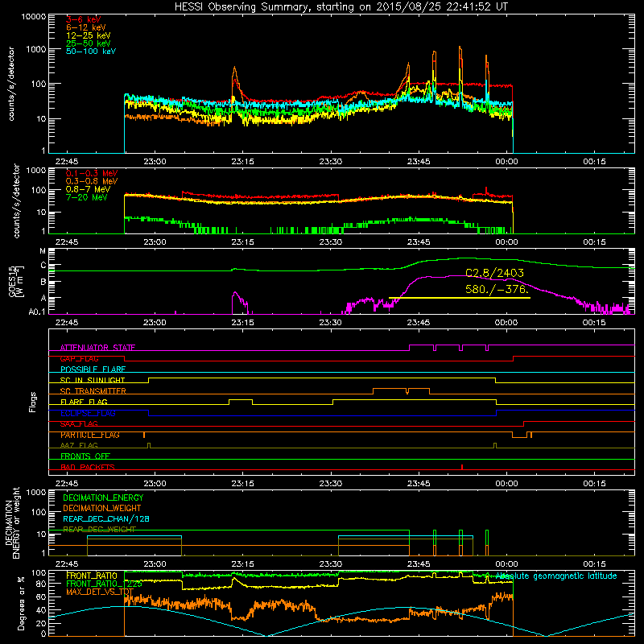Viewport: 644px width, 644px height.
Task: Click the FRONTS_OFF flag label
Action: [x=85, y=456]
